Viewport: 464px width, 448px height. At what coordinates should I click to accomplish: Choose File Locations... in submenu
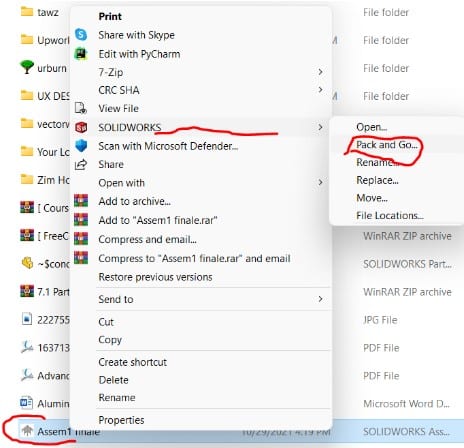pyautogui.click(x=390, y=216)
